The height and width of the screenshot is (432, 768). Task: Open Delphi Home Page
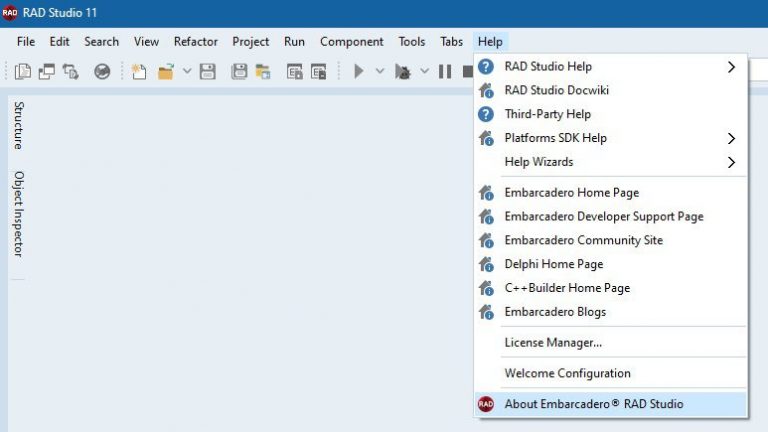(x=611, y=264)
